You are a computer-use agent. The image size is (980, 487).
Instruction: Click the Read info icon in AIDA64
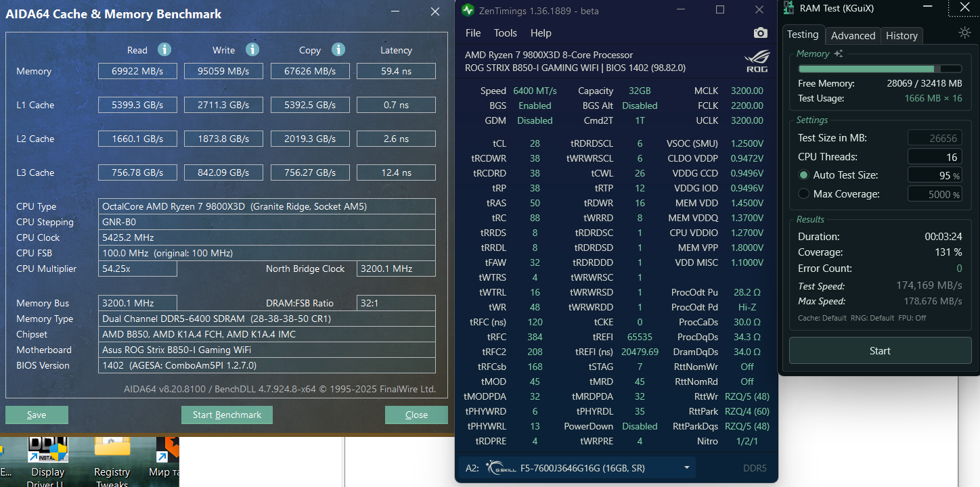tap(164, 49)
